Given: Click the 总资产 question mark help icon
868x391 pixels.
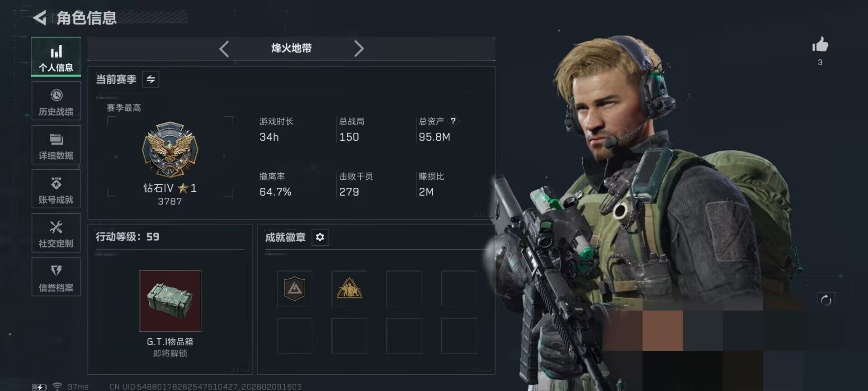Looking at the screenshot, I should click(453, 121).
